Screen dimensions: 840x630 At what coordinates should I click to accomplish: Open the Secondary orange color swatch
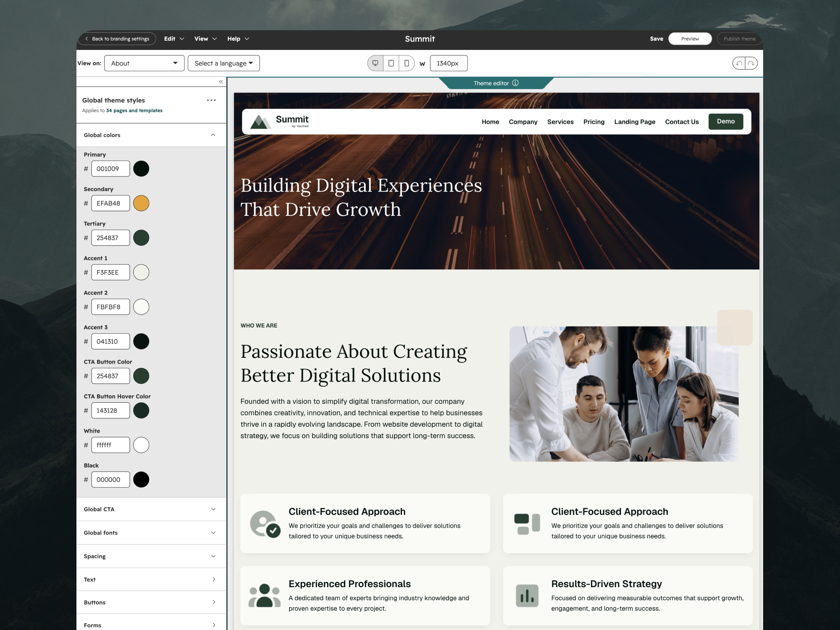141,203
